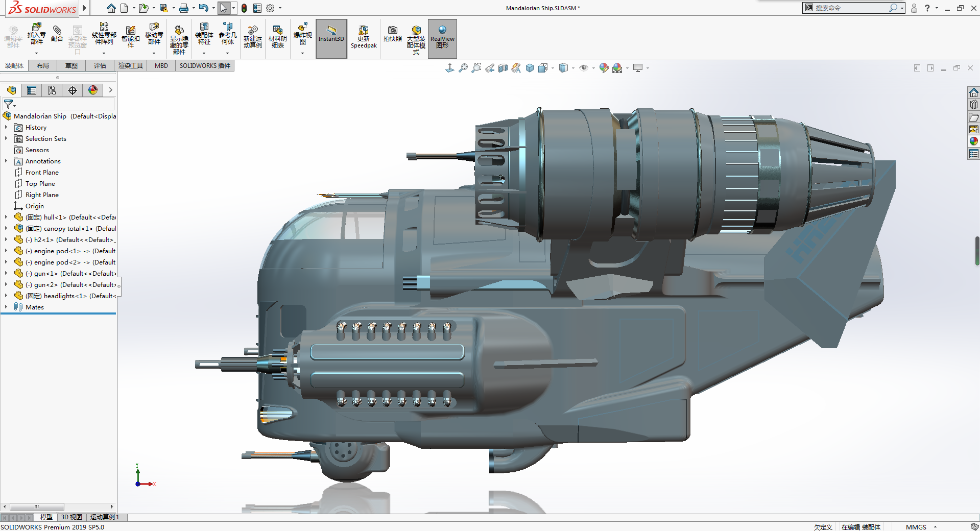The height and width of the screenshot is (531, 980).
Task: Expand the canopy total<1> component node
Action: coord(6,228)
